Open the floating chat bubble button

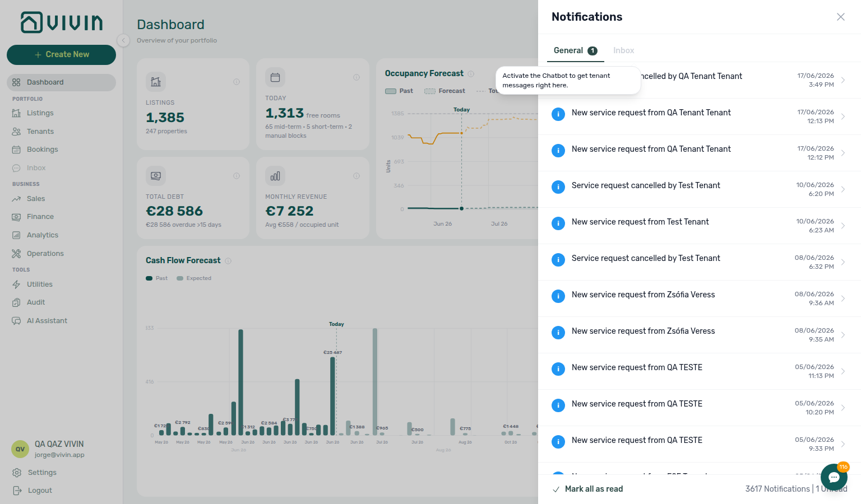[x=834, y=477]
